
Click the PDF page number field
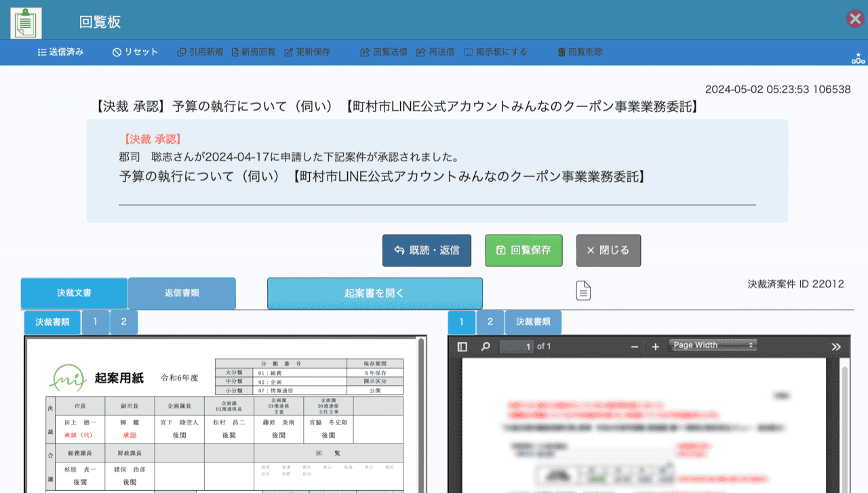tap(517, 347)
